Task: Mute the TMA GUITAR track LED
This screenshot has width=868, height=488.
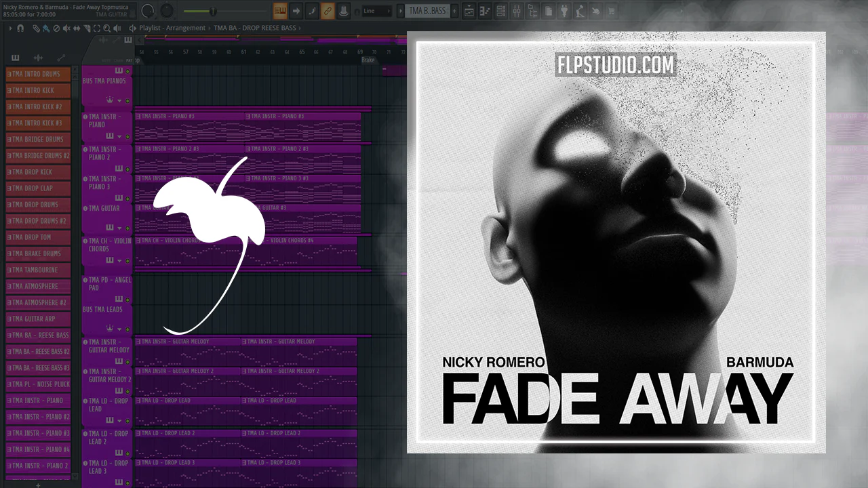Action: (x=127, y=229)
